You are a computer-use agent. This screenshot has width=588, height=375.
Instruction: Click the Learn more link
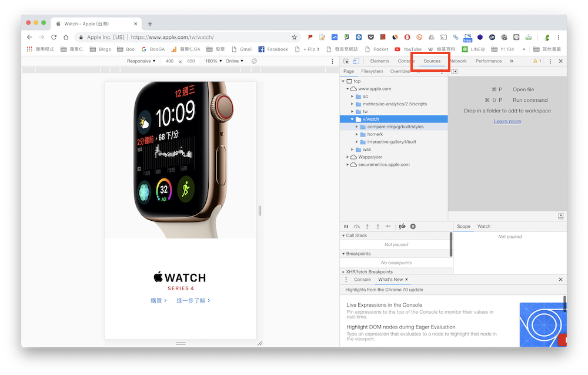pos(507,122)
